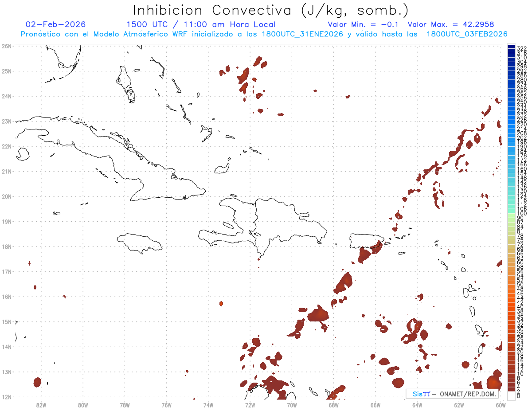Click the 'SisTT - ONAMET/REP.DOM.' credit box

point(452,394)
